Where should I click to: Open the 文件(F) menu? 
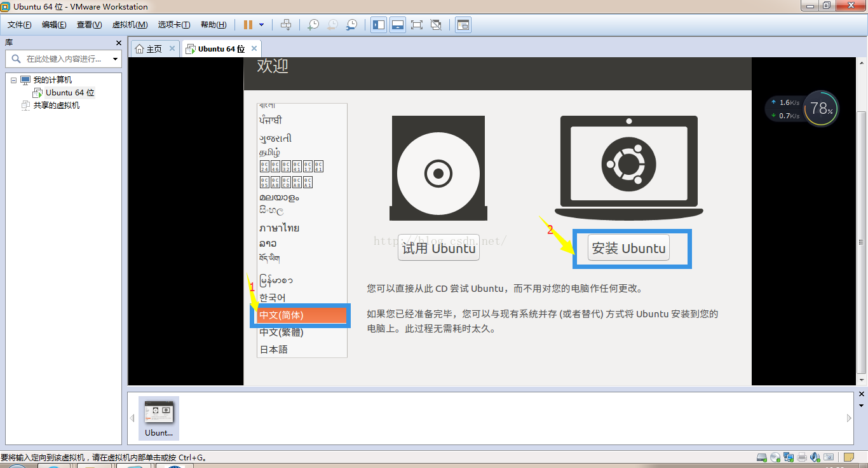[20, 25]
